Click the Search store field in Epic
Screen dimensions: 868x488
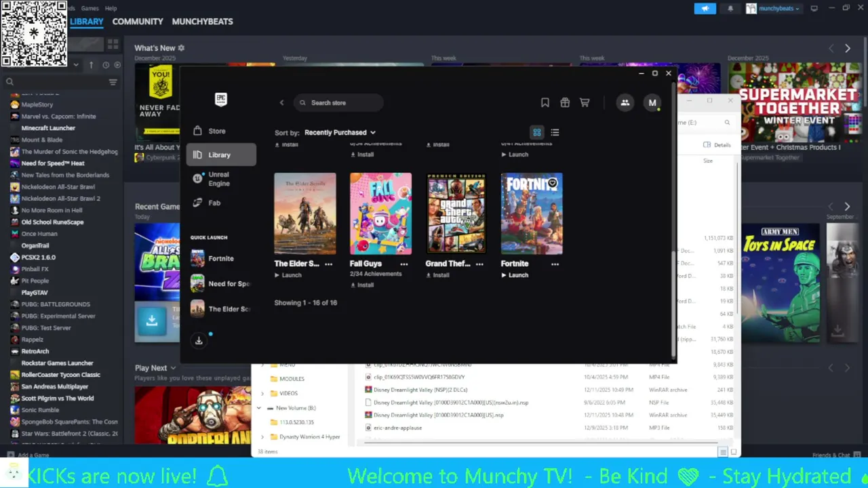point(338,102)
